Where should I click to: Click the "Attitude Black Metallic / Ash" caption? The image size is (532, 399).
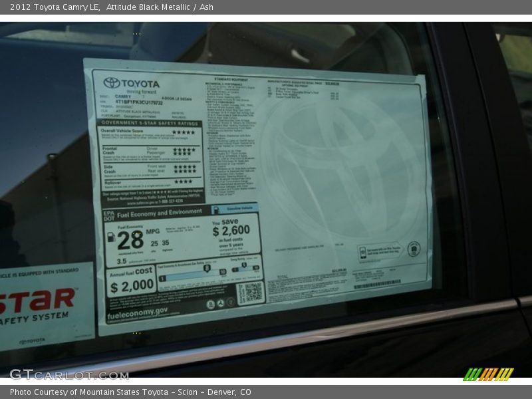click(160, 7)
